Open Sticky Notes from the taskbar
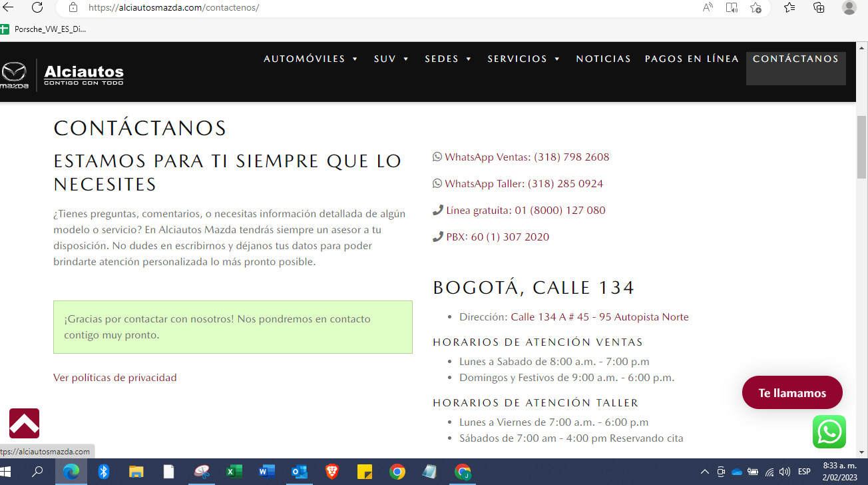Viewport: 868px width, 485px height. point(365,472)
